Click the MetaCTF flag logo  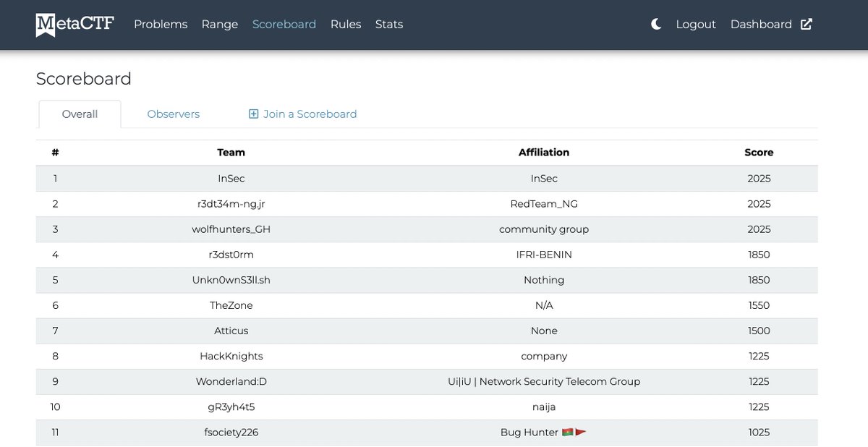[46, 24]
